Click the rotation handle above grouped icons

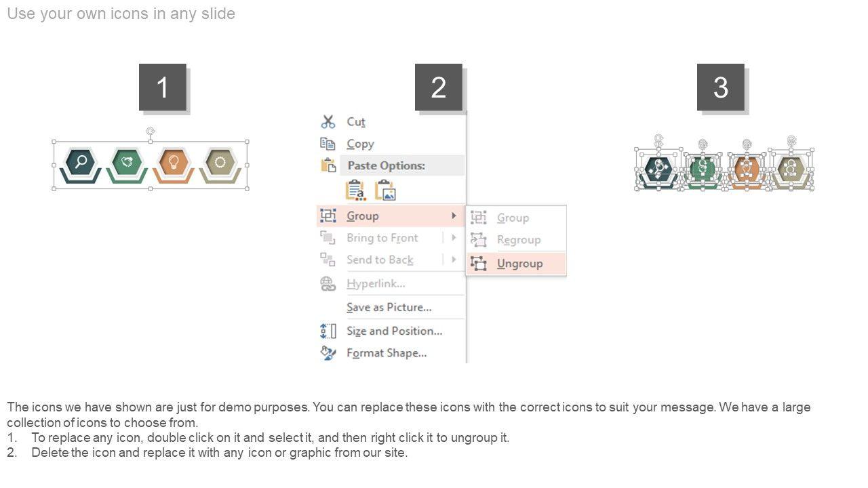point(151,131)
